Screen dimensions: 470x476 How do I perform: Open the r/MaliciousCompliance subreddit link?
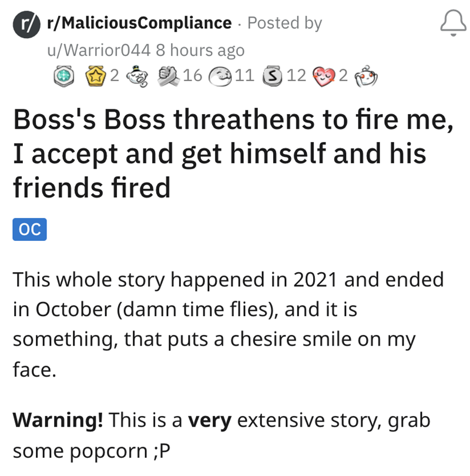click(139, 24)
